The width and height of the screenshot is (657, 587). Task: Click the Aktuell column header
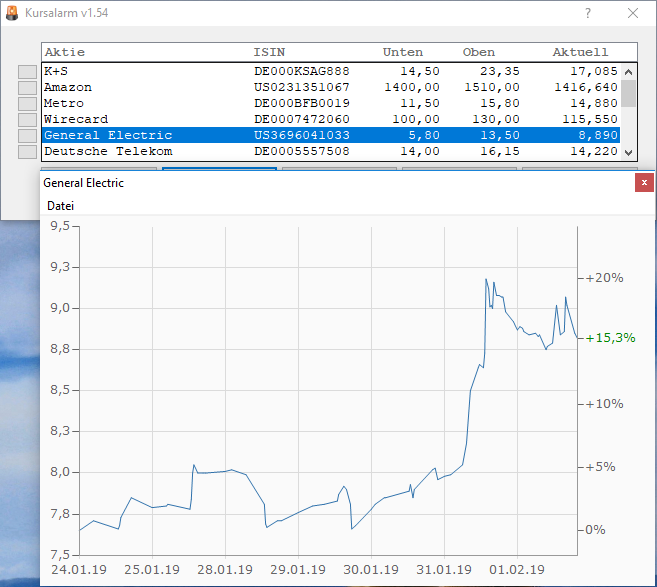580,52
